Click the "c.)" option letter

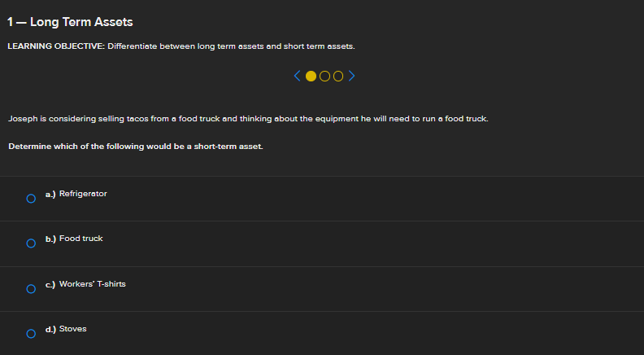click(50, 284)
